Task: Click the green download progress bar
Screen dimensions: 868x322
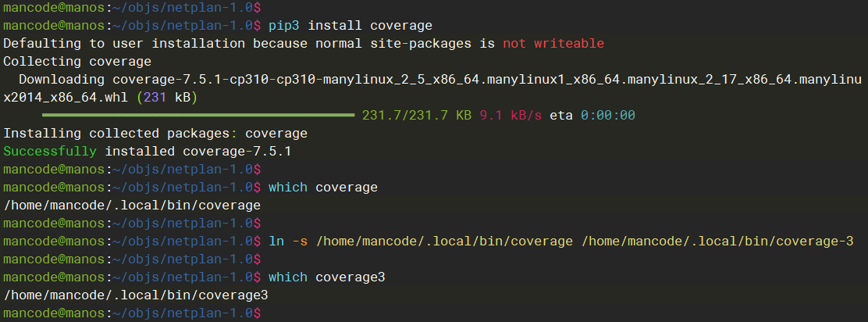Action: tap(198, 115)
